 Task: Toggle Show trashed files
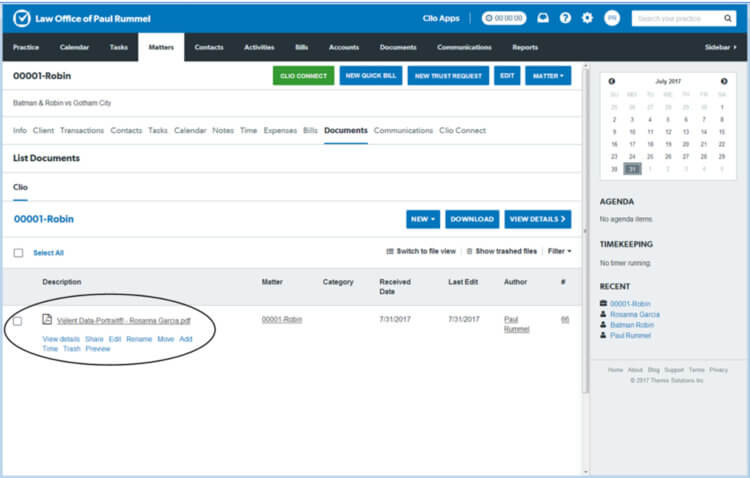click(x=502, y=251)
